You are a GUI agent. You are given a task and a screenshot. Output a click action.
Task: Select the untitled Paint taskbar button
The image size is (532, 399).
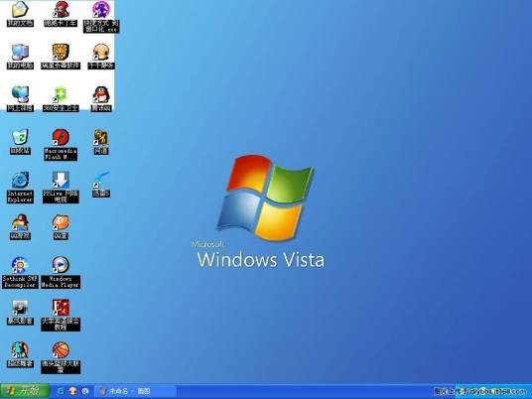click(135, 391)
